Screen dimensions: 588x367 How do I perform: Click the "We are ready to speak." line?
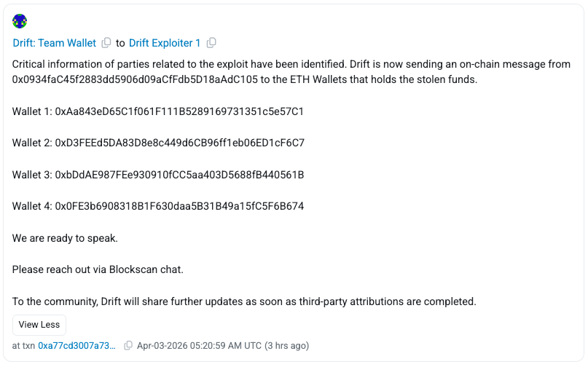pos(65,238)
